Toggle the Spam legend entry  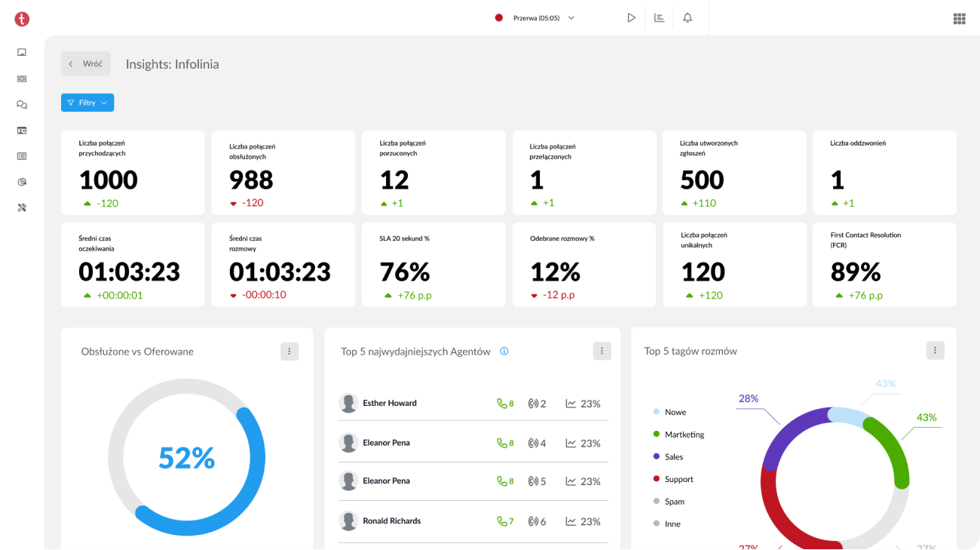click(669, 501)
